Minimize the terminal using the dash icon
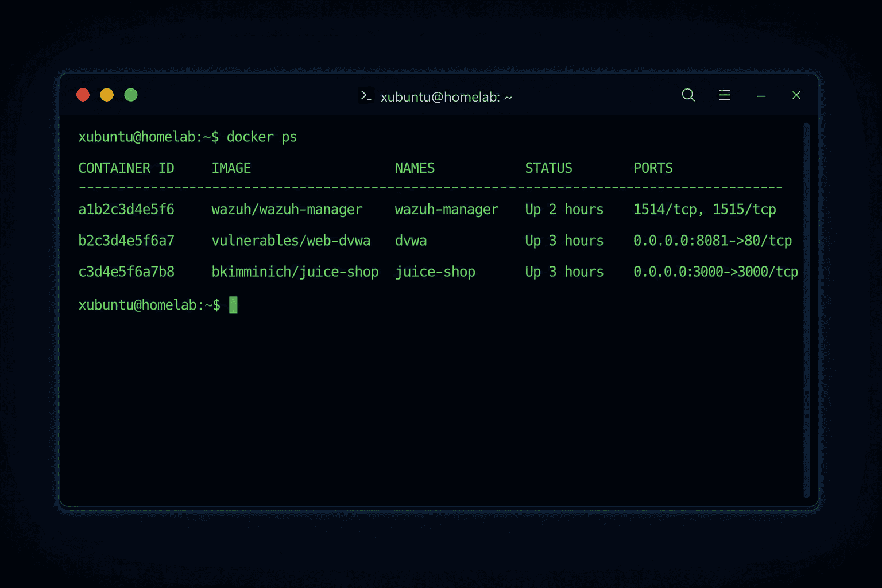Viewport: 882px width, 588px height. pos(761,96)
